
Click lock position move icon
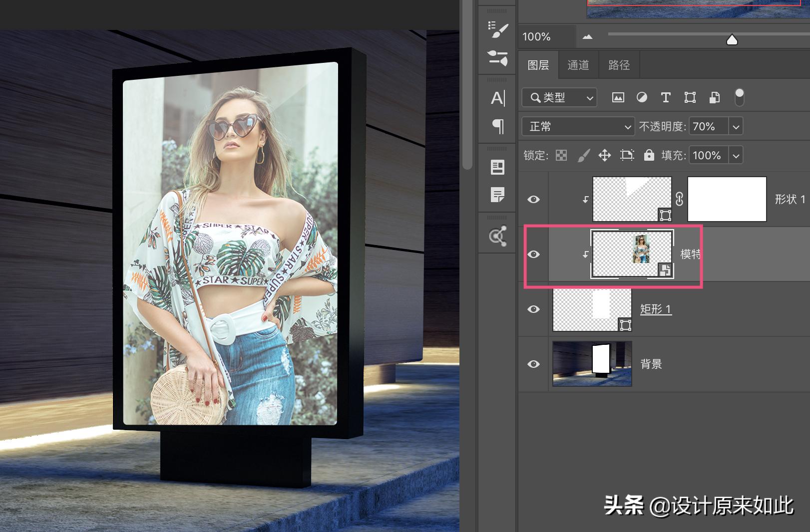(605, 155)
